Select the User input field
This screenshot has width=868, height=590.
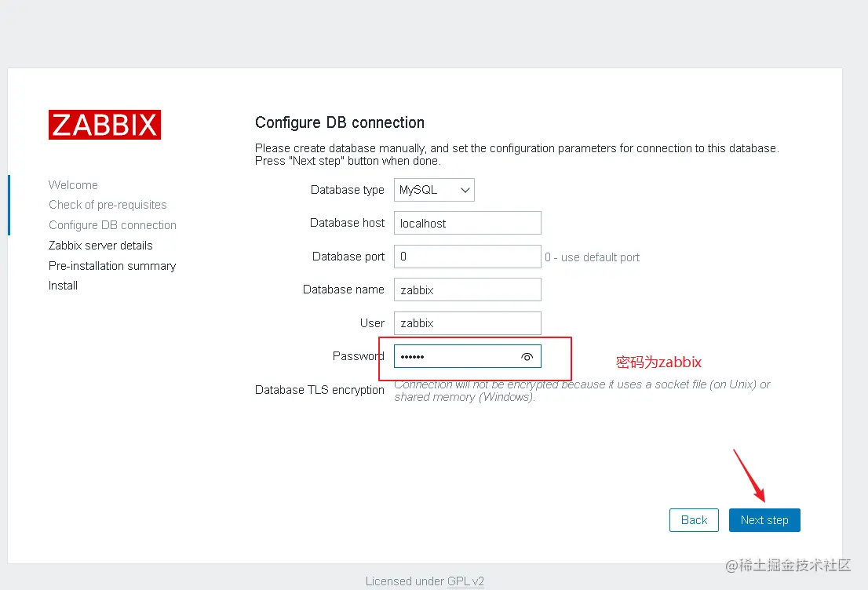(467, 323)
